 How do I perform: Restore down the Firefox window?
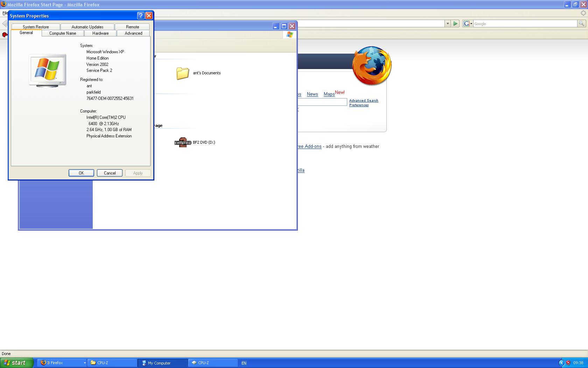pos(575,5)
